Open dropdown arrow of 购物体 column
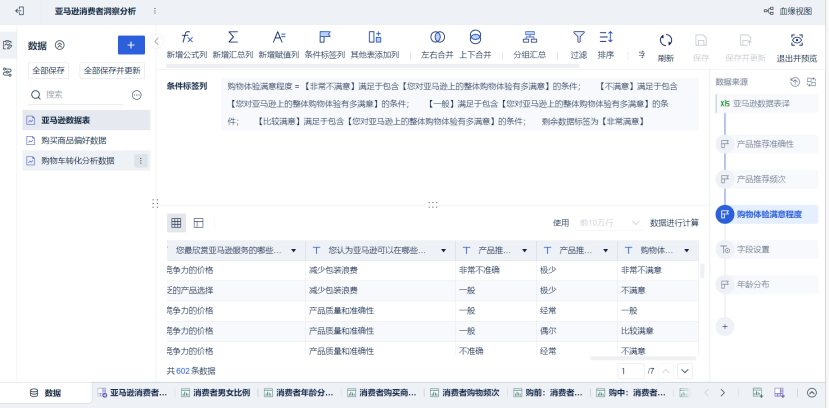The image size is (829, 408). [x=686, y=251]
